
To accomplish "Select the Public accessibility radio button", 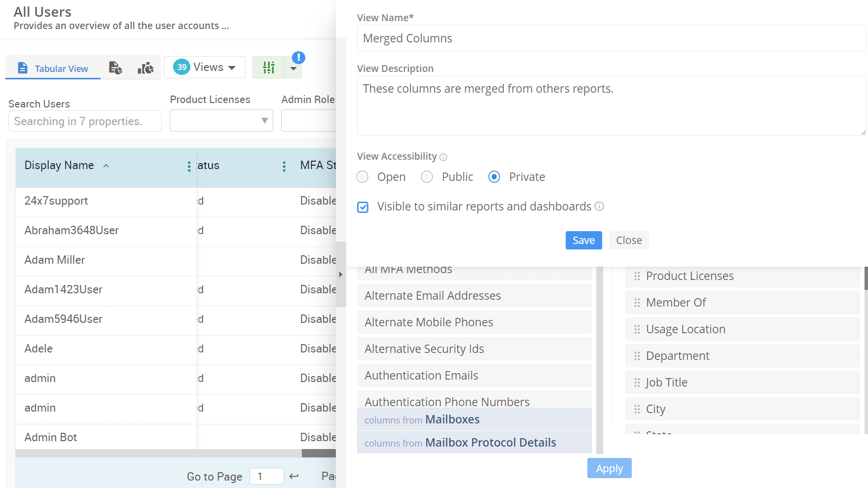I will pos(427,176).
